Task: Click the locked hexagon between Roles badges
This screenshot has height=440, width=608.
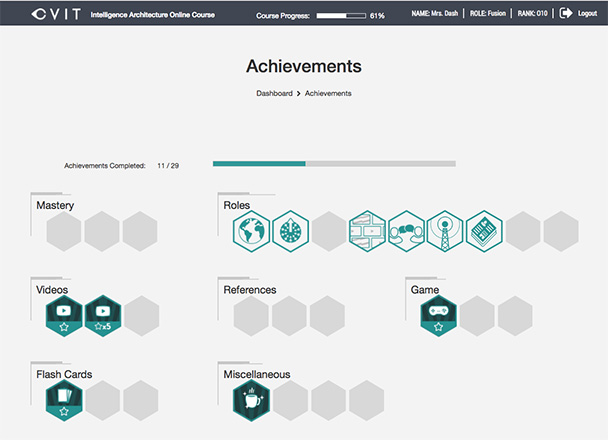Action: pos(328,231)
